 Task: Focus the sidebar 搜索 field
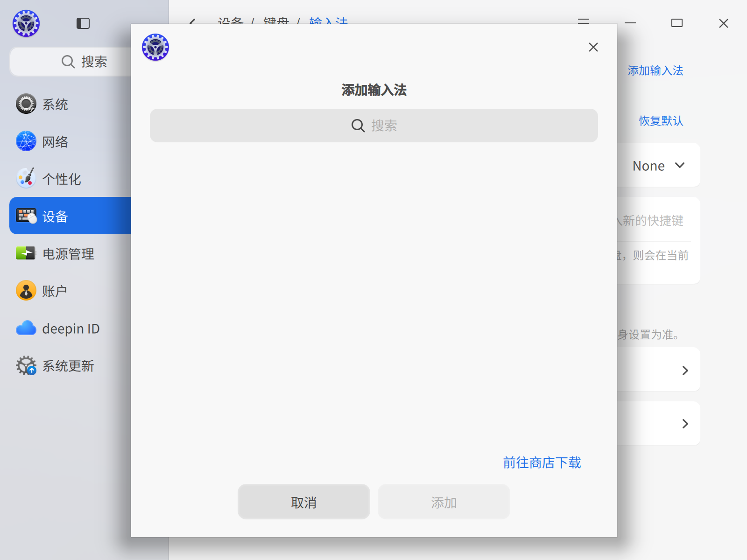pyautogui.click(x=70, y=62)
